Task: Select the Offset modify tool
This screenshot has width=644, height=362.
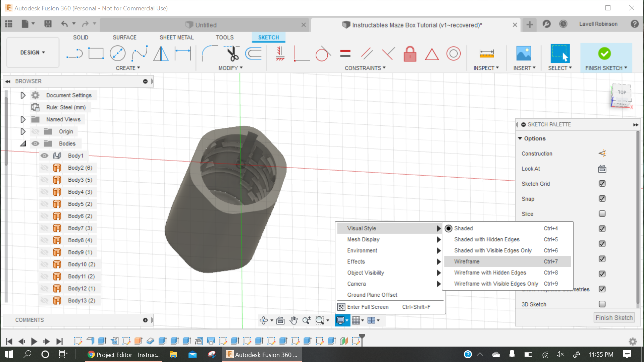Action: point(254,53)
